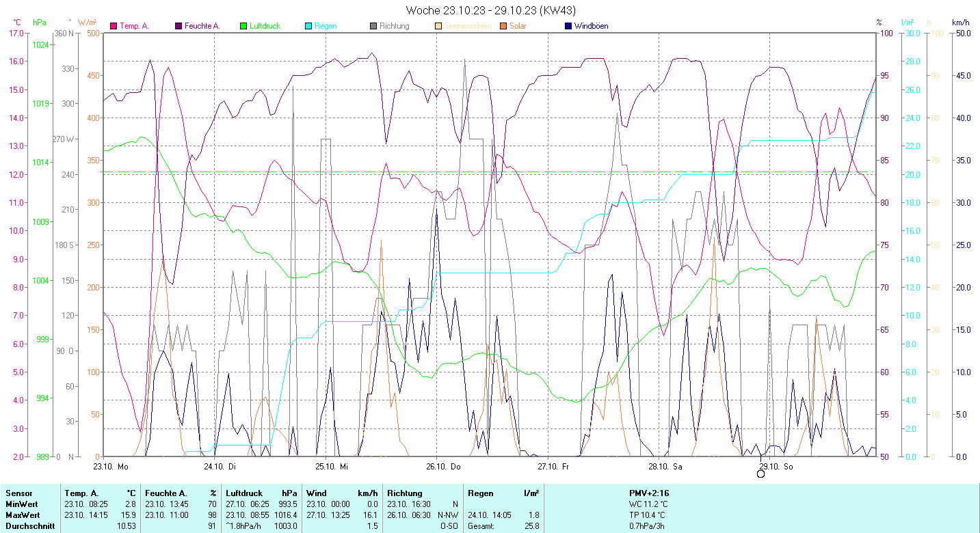Click the 360 N direction axis tick
This screenshot has width=980, height=533.
tap(65, 33)
